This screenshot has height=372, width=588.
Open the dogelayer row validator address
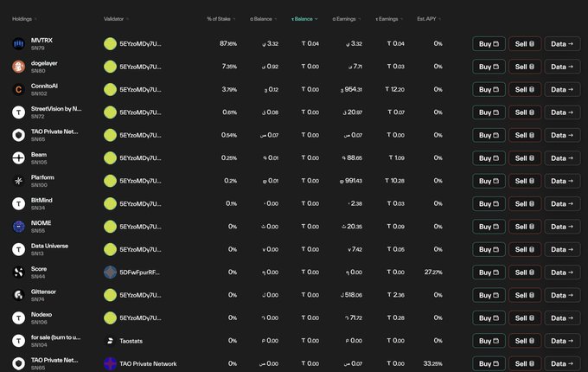click(x=140, y=67)
